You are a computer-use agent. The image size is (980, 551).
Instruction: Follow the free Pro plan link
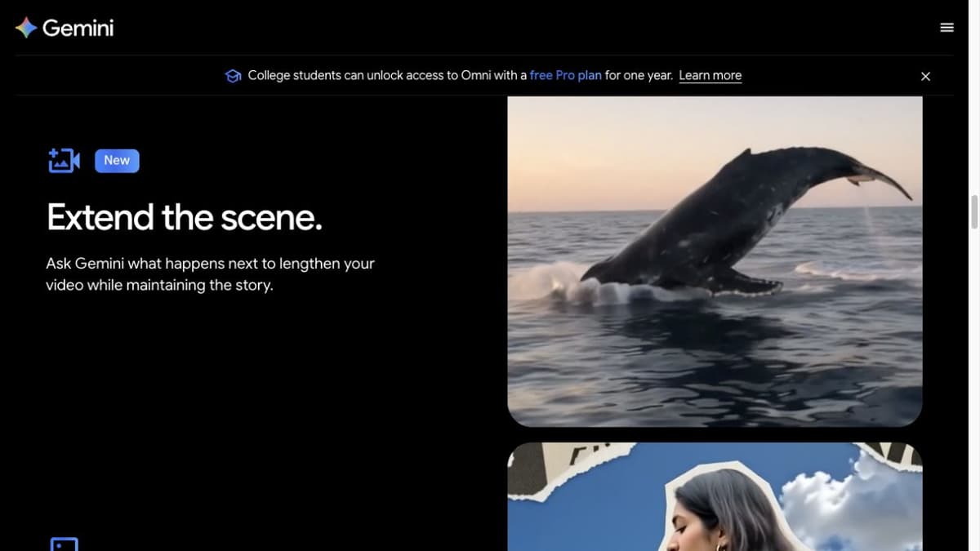(565, 75)
